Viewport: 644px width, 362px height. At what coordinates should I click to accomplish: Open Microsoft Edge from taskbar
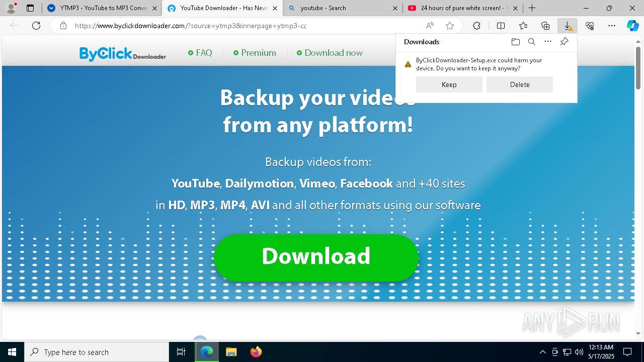click(x=207, y=352)
